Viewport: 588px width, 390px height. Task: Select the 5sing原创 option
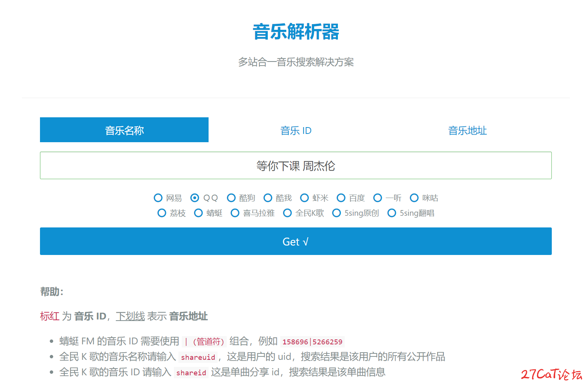tap(336, 213)
